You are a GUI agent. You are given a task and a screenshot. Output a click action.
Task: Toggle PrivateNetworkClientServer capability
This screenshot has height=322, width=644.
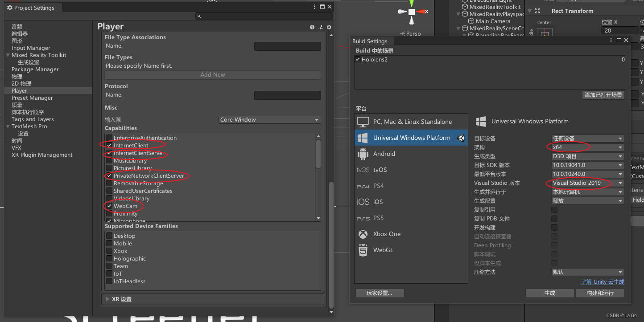(x=109, y=176)
